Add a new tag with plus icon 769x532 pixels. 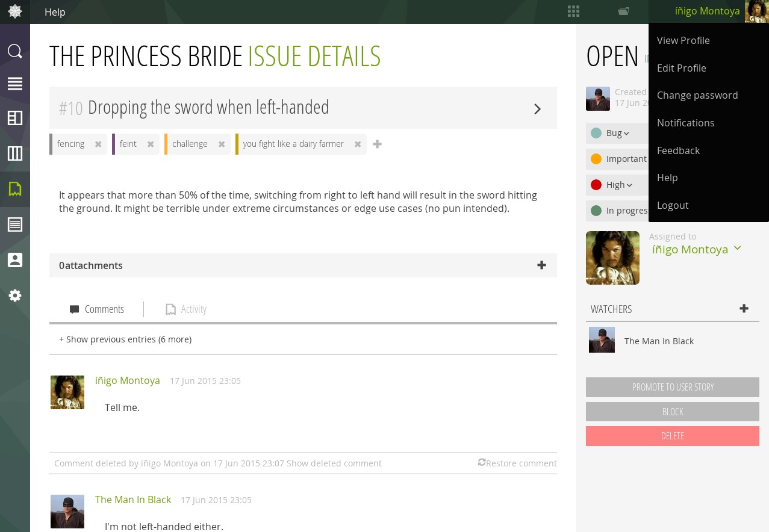[x=378, y=144]
